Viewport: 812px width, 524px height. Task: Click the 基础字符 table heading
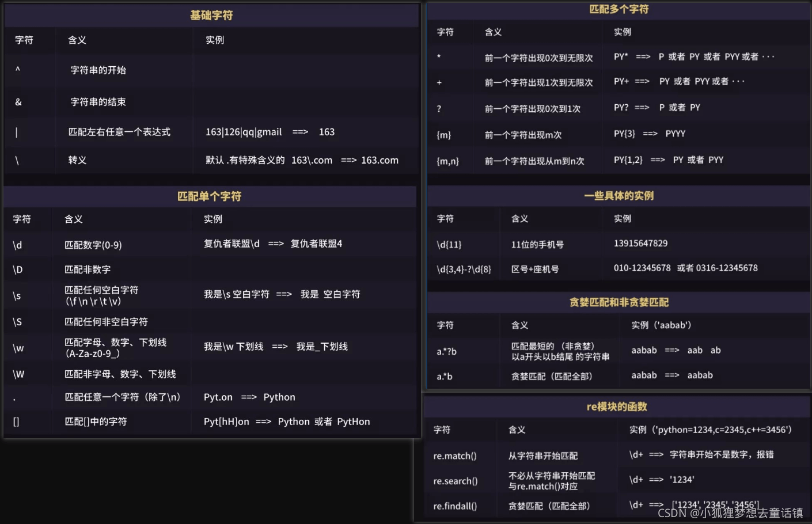click(x=211, y=16)
